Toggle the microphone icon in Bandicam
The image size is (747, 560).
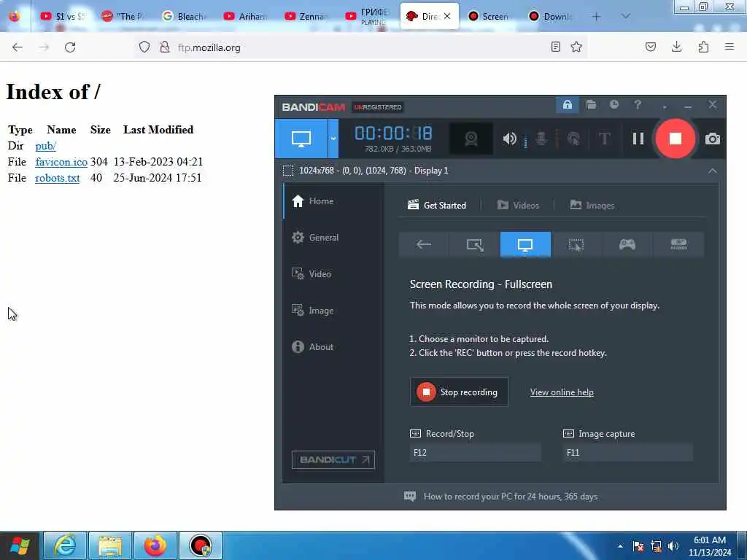click(x=541, y=139)
